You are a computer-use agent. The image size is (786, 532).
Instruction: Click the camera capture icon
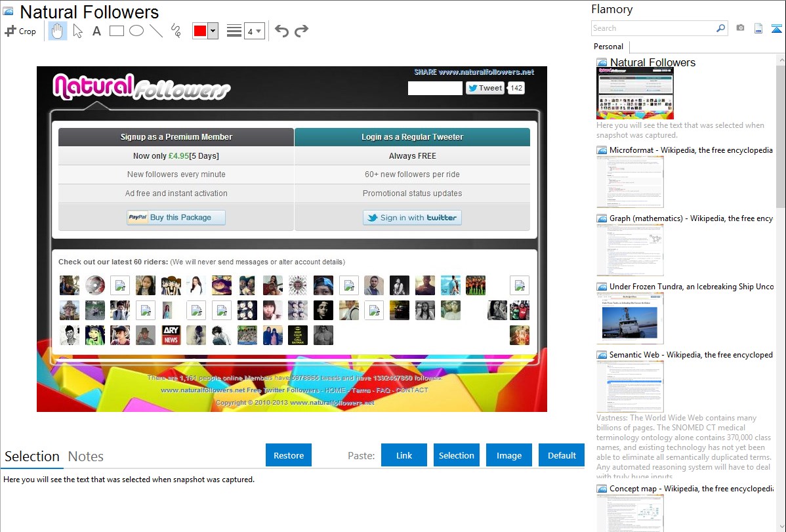tap(740, 28)
